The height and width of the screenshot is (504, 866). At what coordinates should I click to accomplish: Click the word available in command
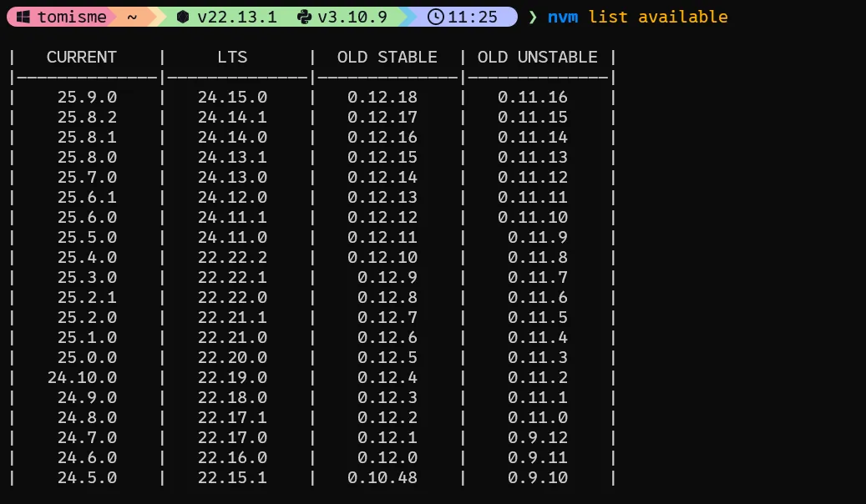click(683, 18)
